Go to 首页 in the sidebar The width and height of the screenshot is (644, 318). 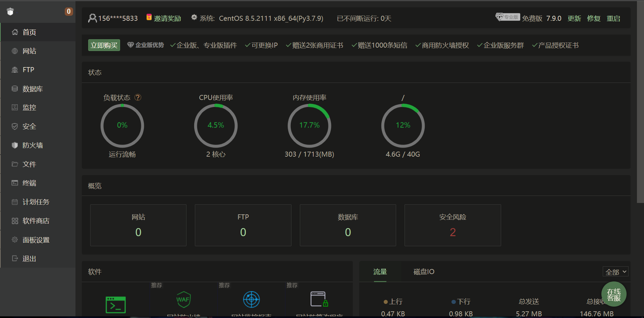click(x=38, y=32)
